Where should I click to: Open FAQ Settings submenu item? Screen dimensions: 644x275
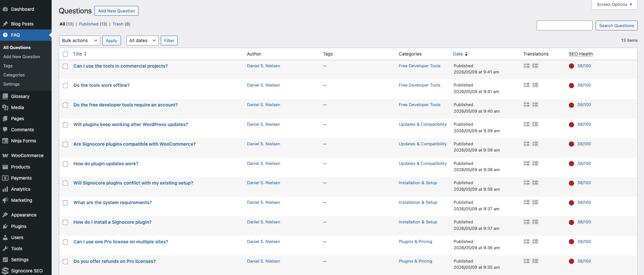[x=11, y=84]
